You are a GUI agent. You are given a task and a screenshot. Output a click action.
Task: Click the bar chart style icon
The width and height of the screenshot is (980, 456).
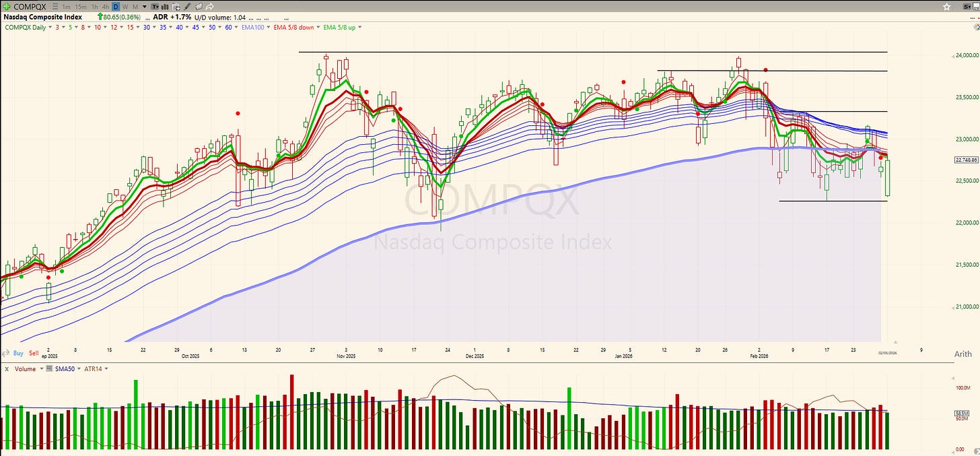click(x=165, y=7)
